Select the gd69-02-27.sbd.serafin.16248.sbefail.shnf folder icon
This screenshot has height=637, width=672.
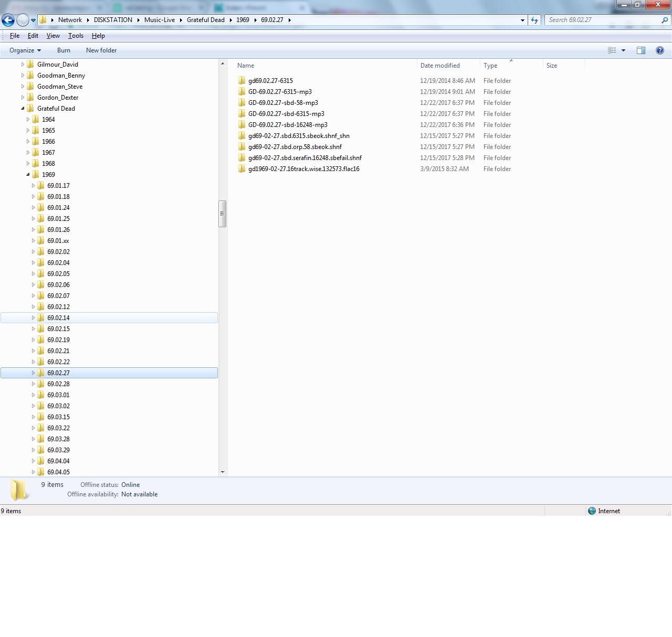(241, 158)
